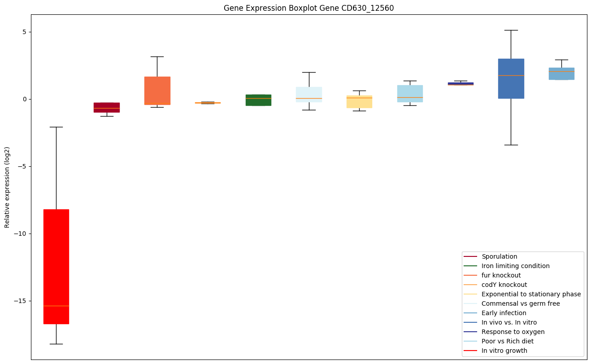Screen dimensions: 591x364
Task: Select the pale yellow Exponential phase box
Action: point(359,102)
